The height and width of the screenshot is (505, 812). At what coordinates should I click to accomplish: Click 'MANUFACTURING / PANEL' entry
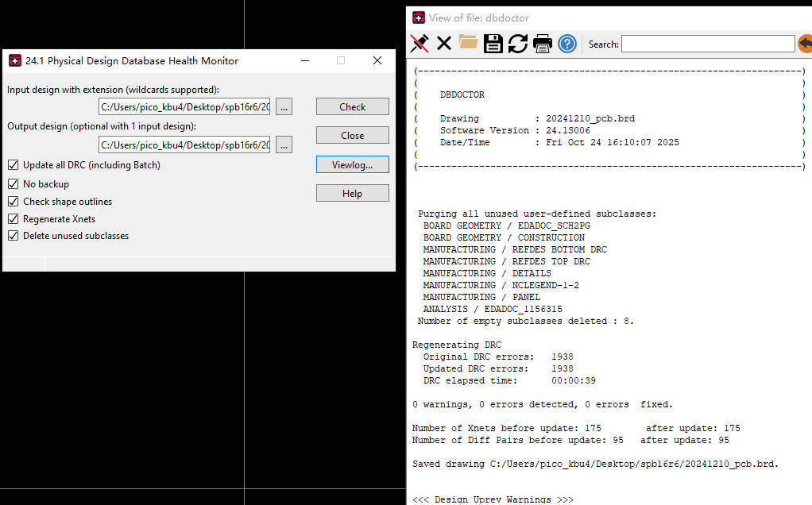click(481, 297)
